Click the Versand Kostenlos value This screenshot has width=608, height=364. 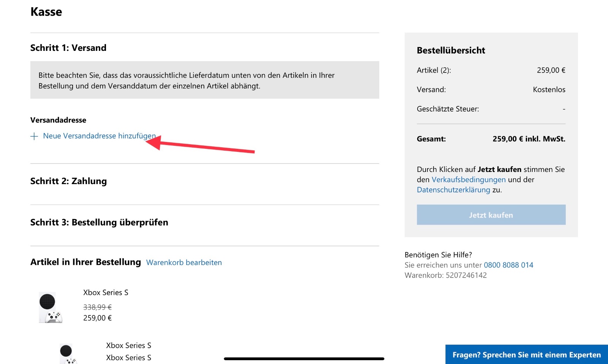pos(549,90)
